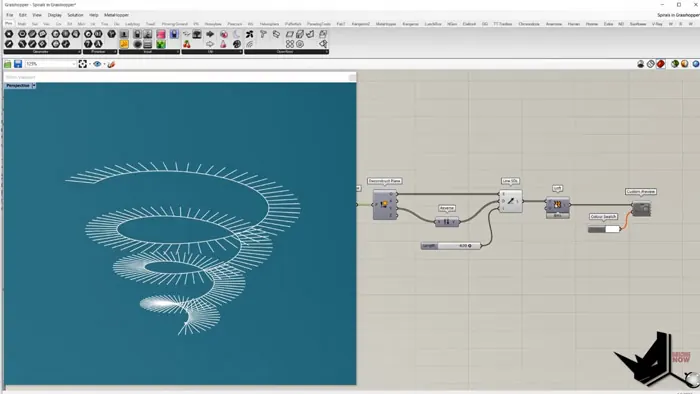Click the Zoom Extents icon
The height and width of the screenshot is (394, 700).
click(83, 64)
